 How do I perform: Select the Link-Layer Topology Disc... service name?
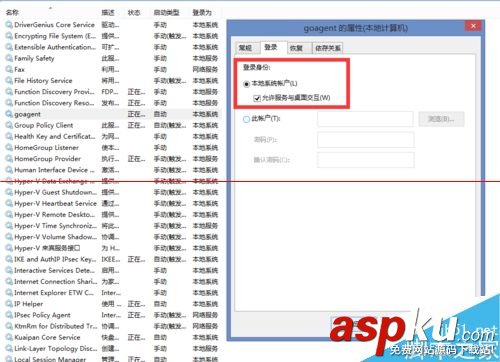click(56, 348)
